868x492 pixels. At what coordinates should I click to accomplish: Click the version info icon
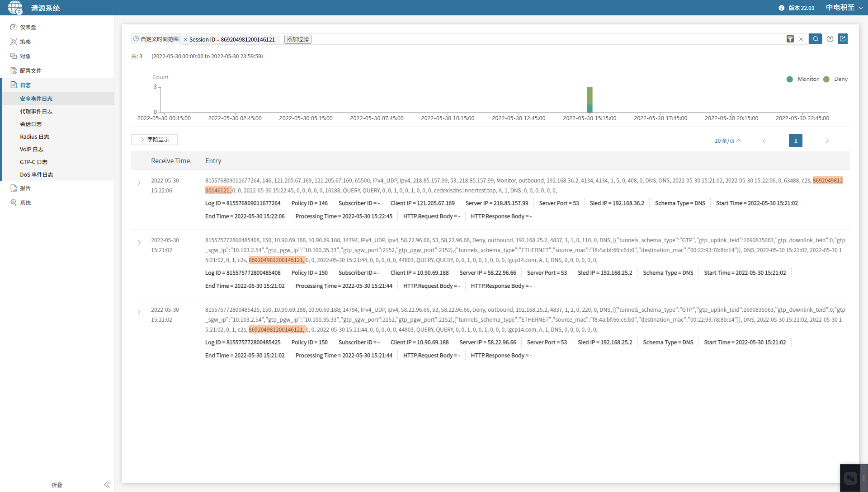coord(782,8)
